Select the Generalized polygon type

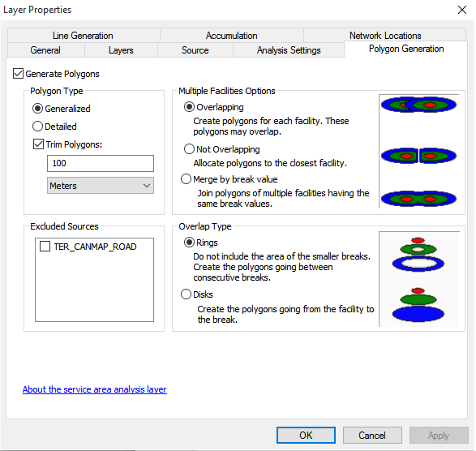coord(37,109)
